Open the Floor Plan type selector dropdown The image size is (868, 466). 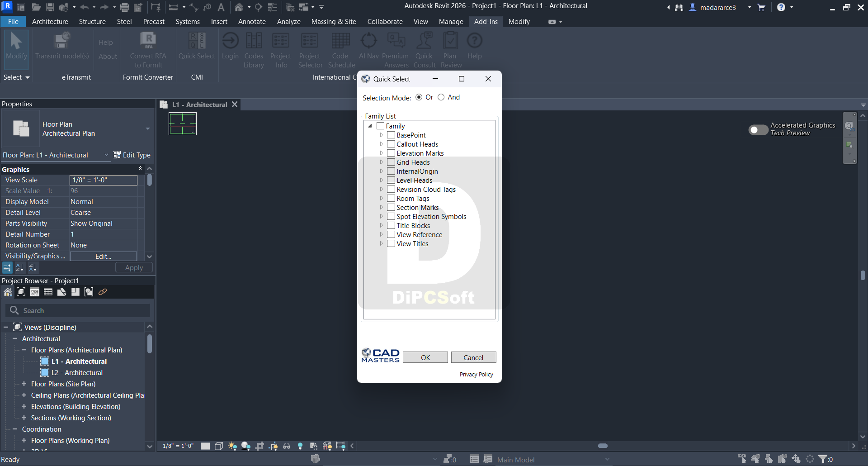coord(147,129)
